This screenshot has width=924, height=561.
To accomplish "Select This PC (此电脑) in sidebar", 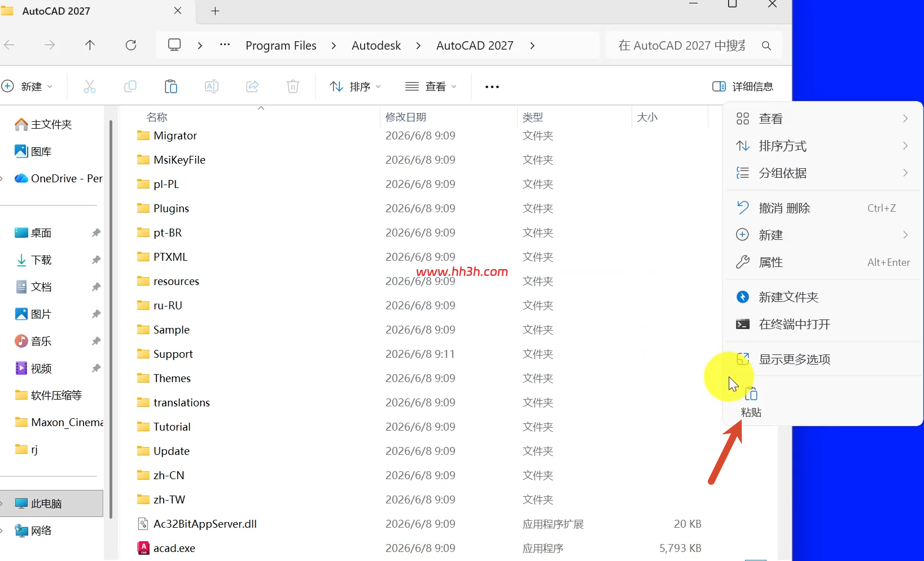I will point(51,503).
